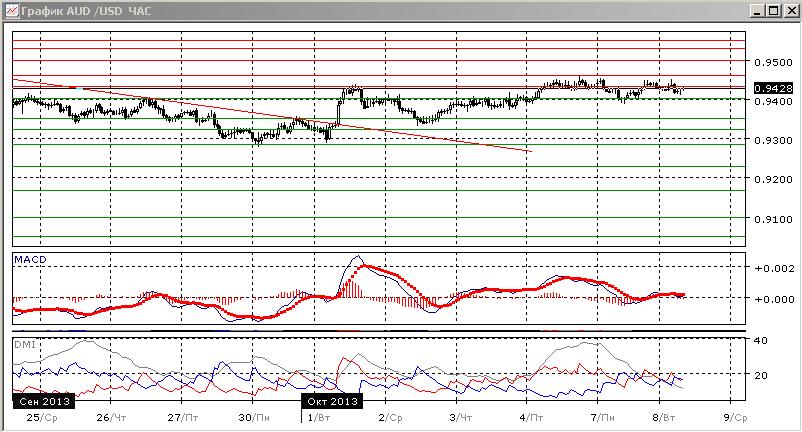Click the Сен 2013 month marker

click(x=44, y=401)
